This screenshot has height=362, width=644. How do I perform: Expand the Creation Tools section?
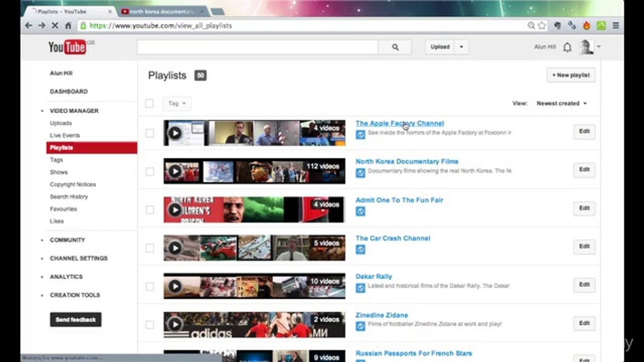42,295
